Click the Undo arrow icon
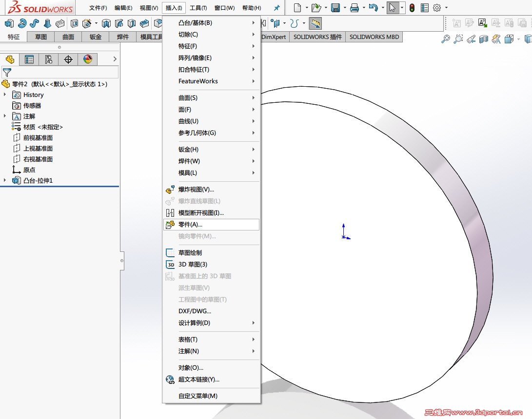 point(373,7)
